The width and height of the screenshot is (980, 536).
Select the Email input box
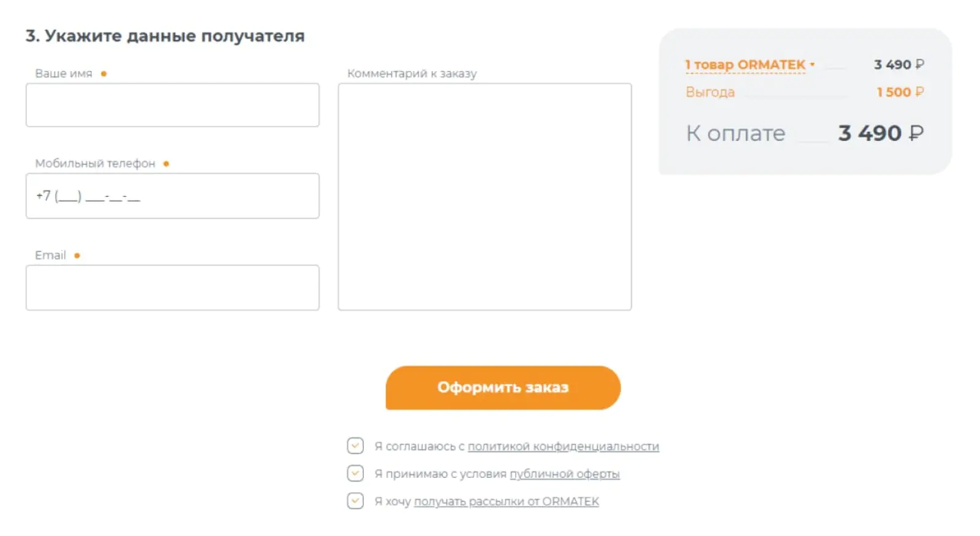click(x=173, y=287)
